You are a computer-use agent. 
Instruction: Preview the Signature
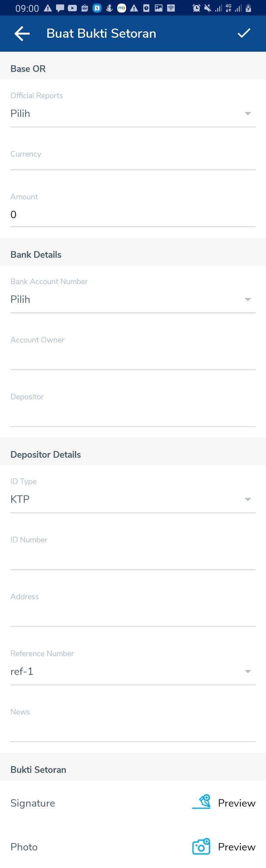[x=237, y=803]
